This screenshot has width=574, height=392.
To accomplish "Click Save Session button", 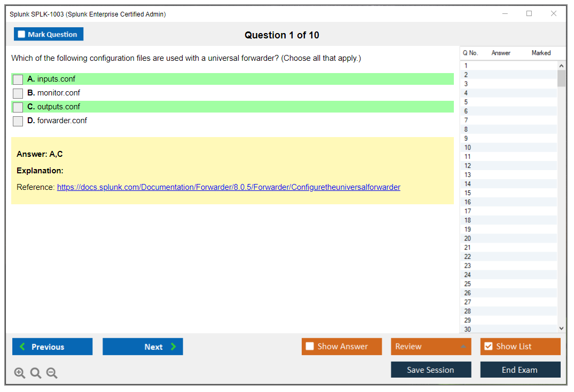I will tap(431, 370).
